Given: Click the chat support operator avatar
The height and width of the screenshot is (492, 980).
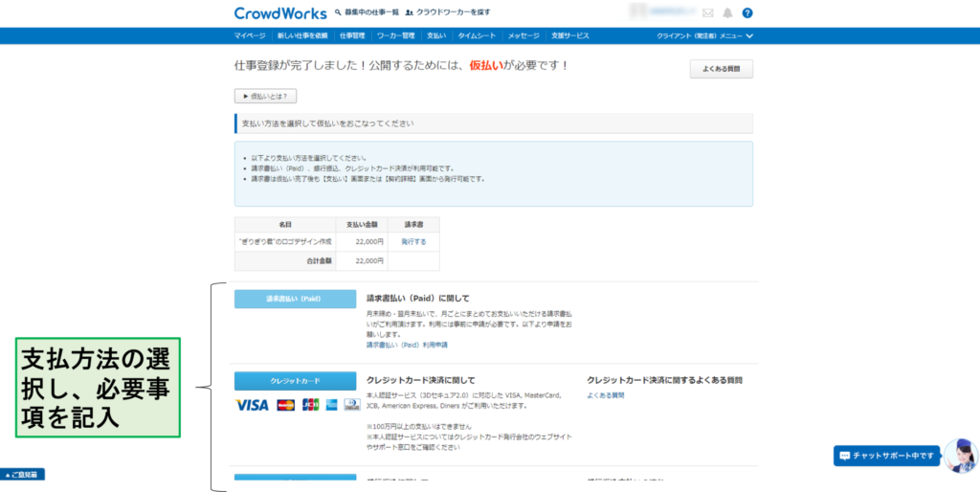Looking at the screenshot, I should 961,456.
